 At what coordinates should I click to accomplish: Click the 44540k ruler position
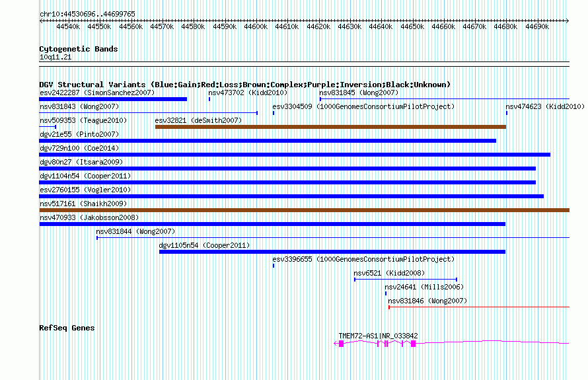click(x=68, y=26)
